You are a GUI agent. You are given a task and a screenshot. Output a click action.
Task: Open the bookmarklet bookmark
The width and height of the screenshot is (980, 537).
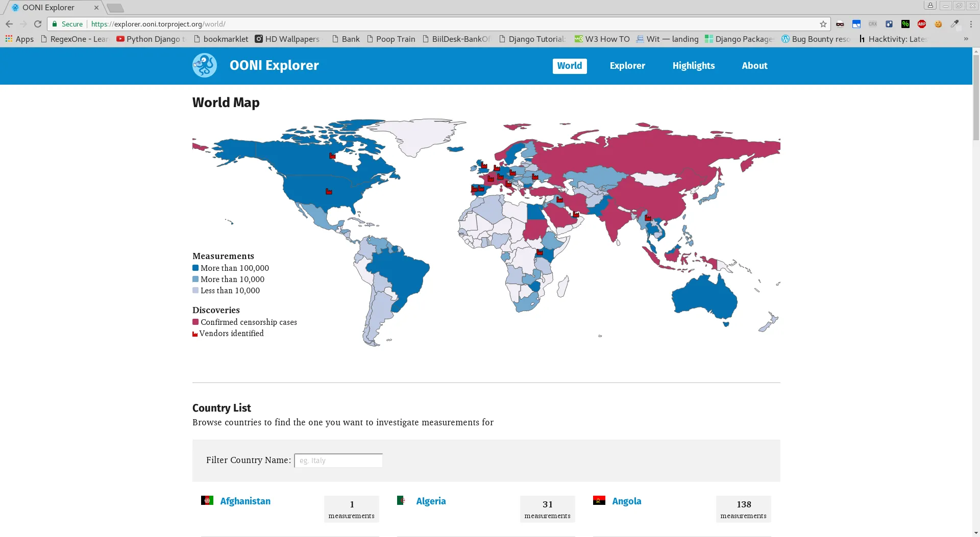[221, 39]
